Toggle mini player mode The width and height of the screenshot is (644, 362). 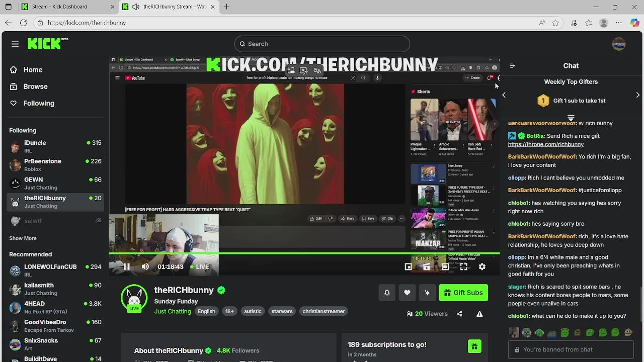(x=409, y=267)
